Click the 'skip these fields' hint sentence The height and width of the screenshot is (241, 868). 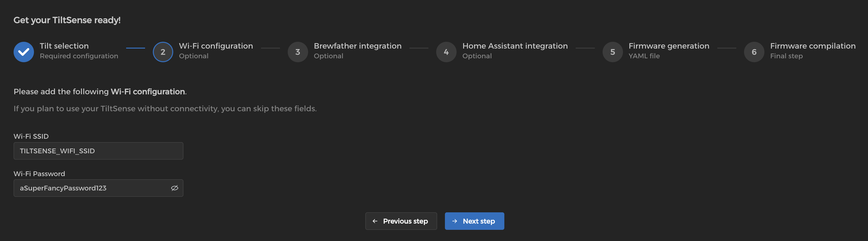pos(165,109)
